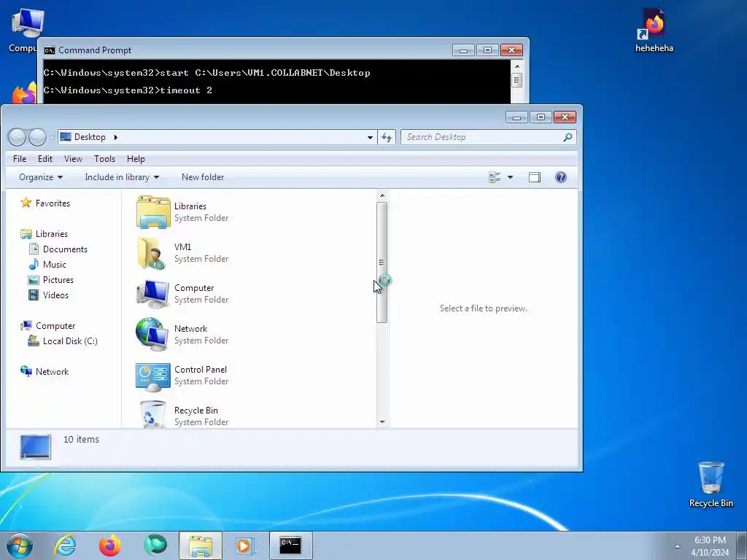747x560 pixels.
Task: Select the Recycle Bin icon in Explorer list
Action: click(x=153, y=414)
